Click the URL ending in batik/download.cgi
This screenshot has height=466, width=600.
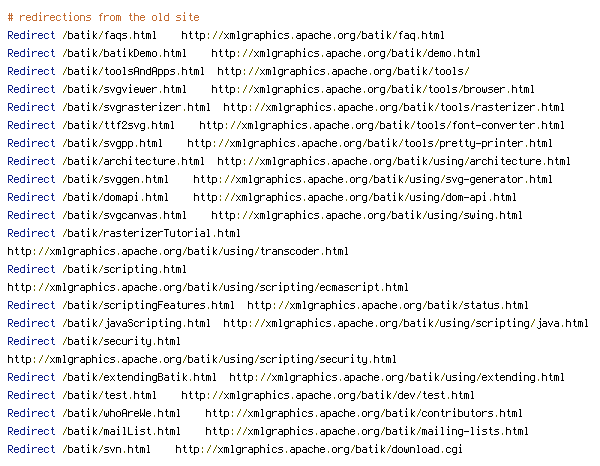319,449
